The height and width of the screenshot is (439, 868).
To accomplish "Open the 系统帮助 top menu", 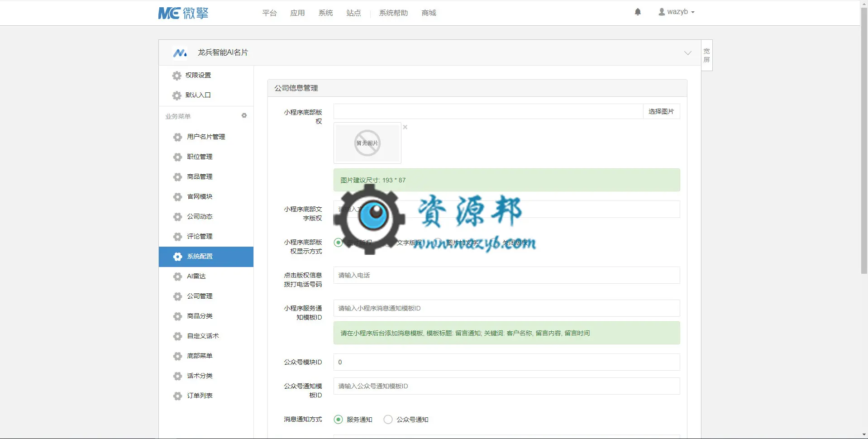I will point(393,13).
